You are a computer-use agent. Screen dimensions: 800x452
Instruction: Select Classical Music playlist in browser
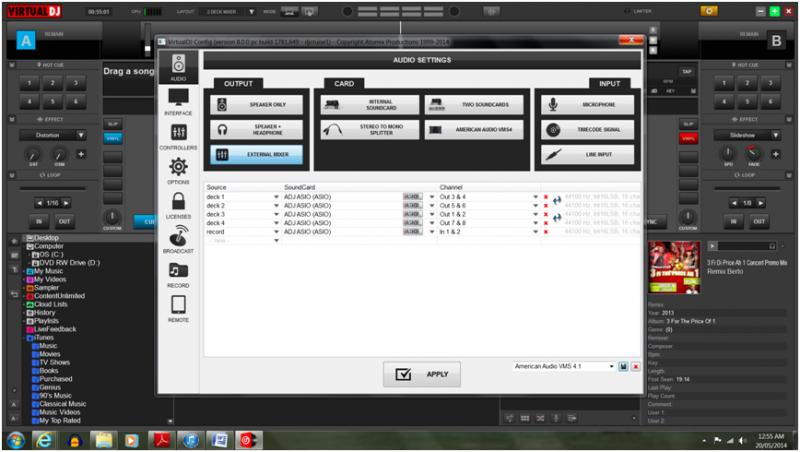tap(63, 404)
